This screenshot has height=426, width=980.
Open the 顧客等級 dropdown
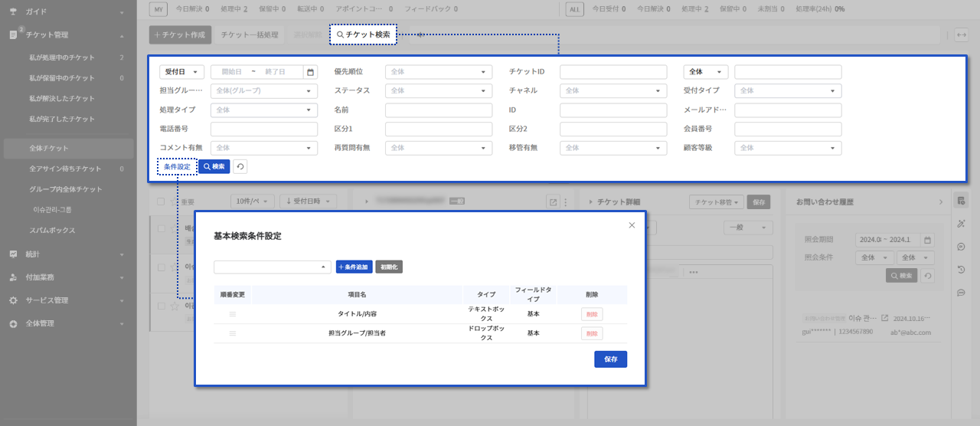(x=788, y=148)
